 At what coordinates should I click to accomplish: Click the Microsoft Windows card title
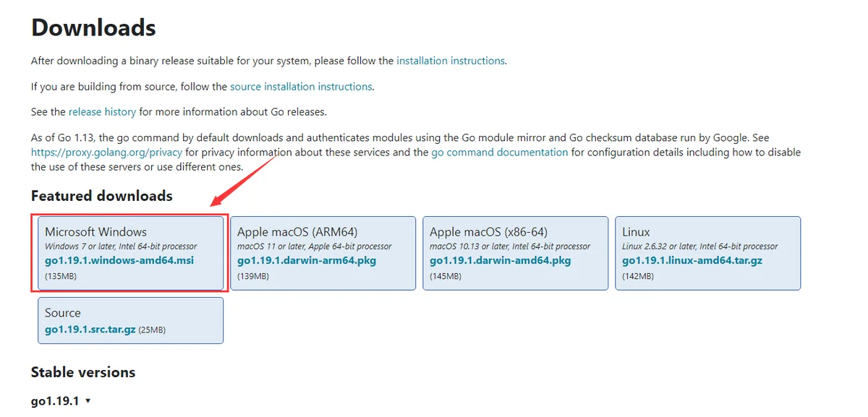(95, 232)
